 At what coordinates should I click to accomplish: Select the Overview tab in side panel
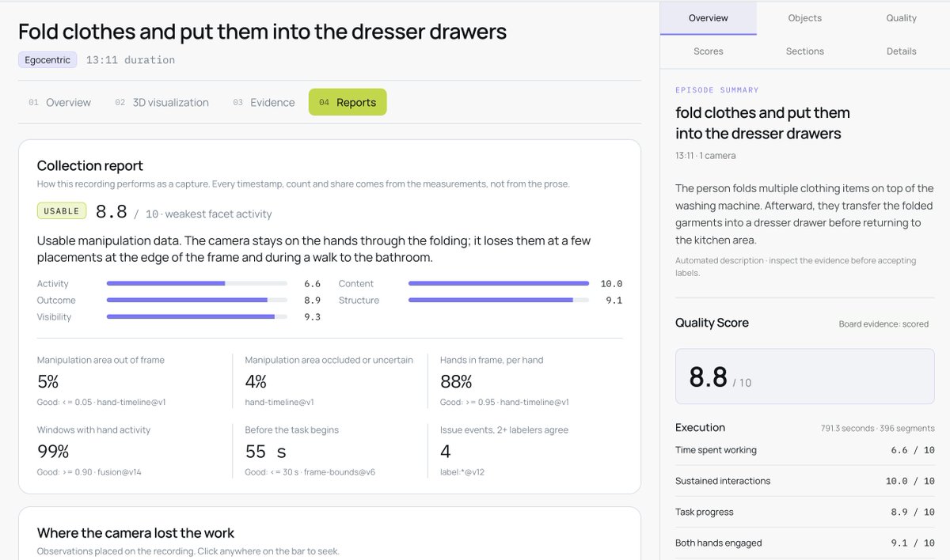click(709, 18)
